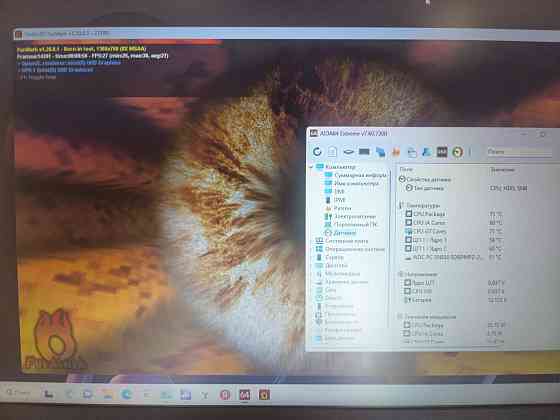This screenshot has width=560, height=420.
Task: Click the dark 64 square toolbar icon
Action: tap(442, 152)
